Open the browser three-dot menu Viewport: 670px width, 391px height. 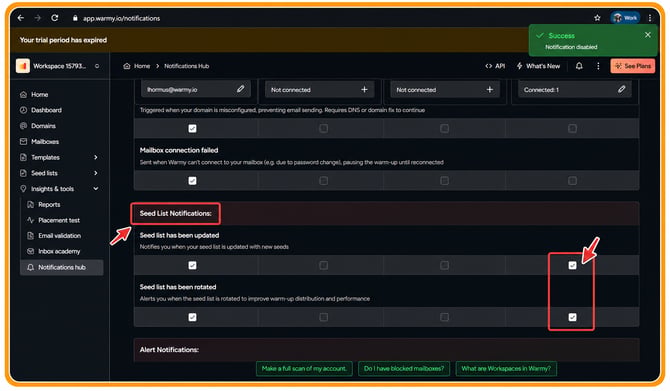pyautogui.click(x=650, y=18)
